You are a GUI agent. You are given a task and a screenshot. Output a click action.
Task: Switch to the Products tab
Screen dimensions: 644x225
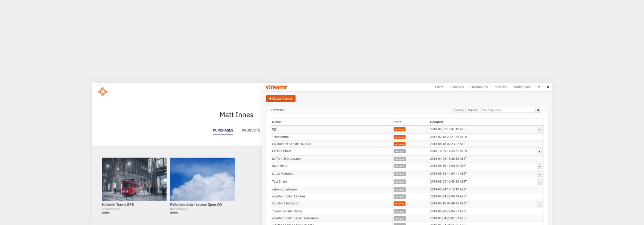(251, 130)
